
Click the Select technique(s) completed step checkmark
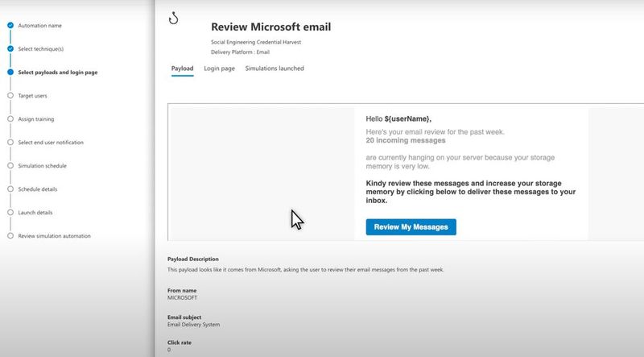click(10, 48)
